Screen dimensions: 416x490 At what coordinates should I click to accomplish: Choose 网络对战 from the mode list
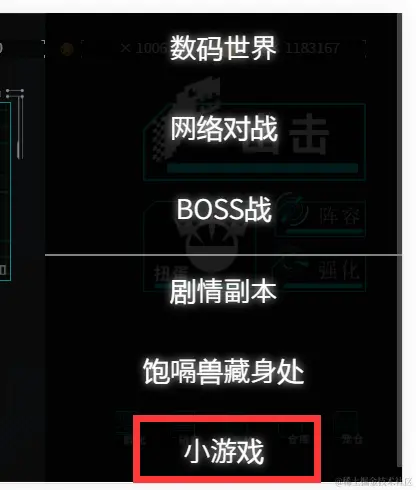pyautogui.click(x=224, y=129)
